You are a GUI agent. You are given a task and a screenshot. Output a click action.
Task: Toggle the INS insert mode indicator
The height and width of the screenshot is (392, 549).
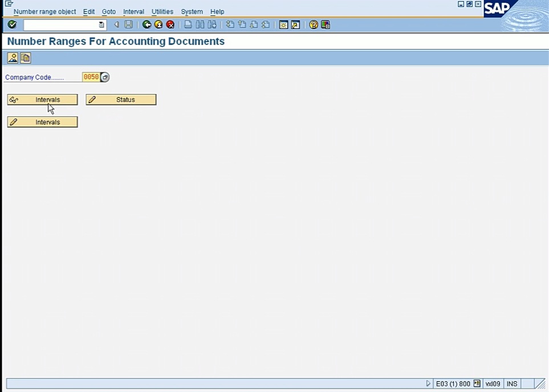pyautogui.click(x=512, y=384)
